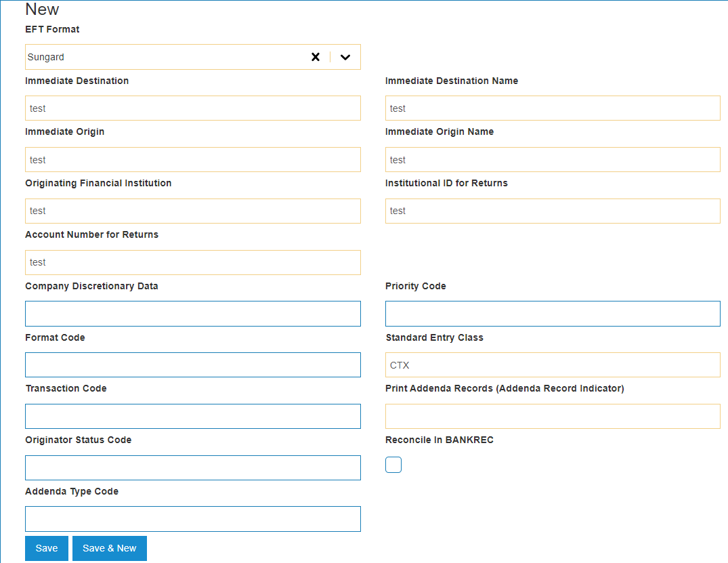
Task: Click the Originator Status Code label
Action: tap(78, 440)
